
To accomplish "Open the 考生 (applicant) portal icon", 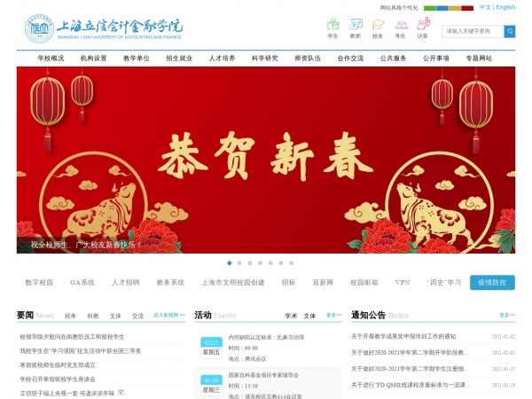I will click(400, 25).
